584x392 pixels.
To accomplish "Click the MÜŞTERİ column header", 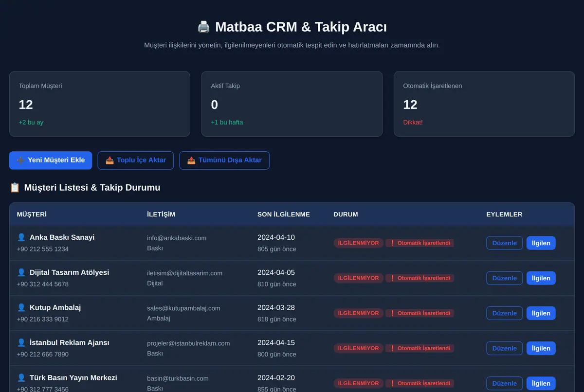I will 32,214.
